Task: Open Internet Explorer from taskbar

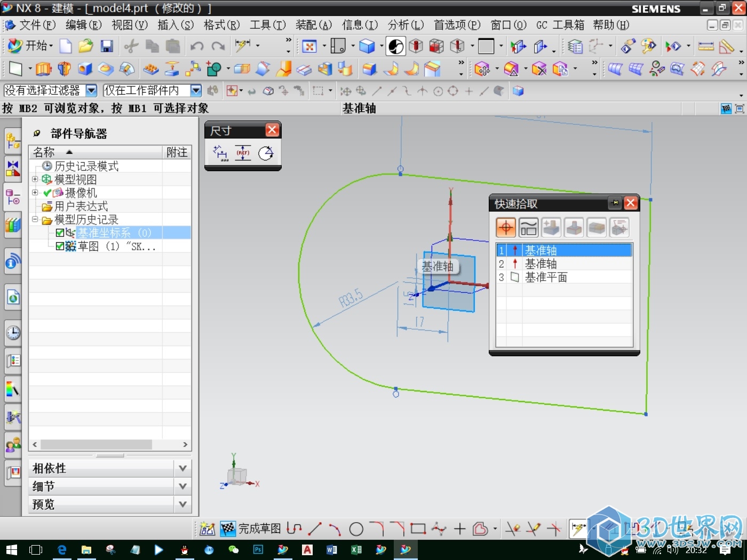Action: 61,549
